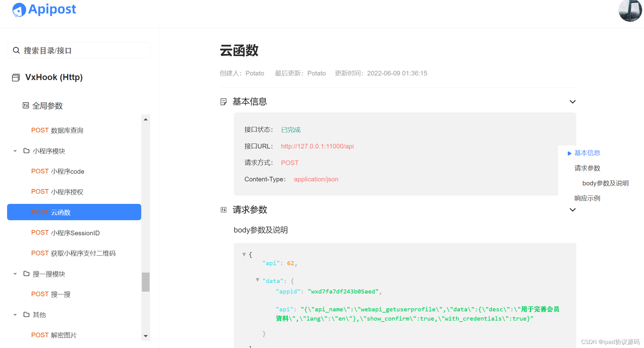Jump to 响应示例 in outline
The height and width of the screenshot is (348, 644).
coord(587,198)
